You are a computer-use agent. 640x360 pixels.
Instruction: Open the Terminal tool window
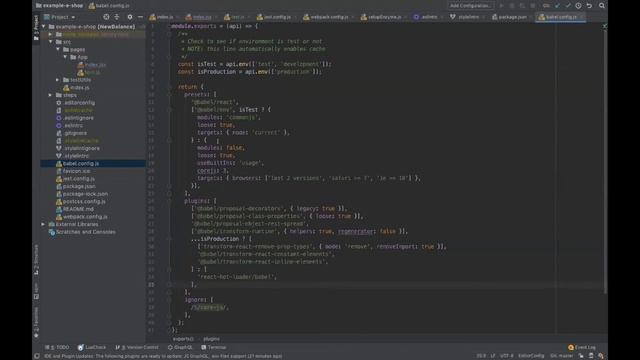(213, 347)
